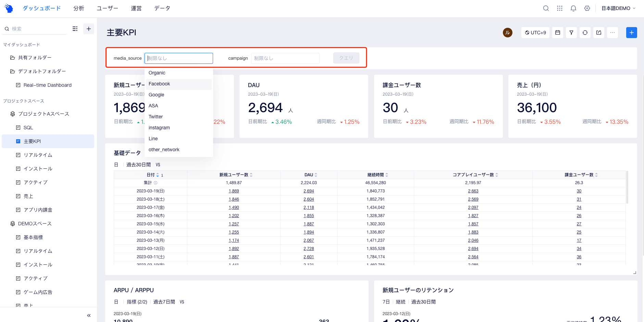Collapse the left sidebar with double chevron
The height and width of the screenshot is (322, 644).
pyautogui.click(x=89, y=315)
